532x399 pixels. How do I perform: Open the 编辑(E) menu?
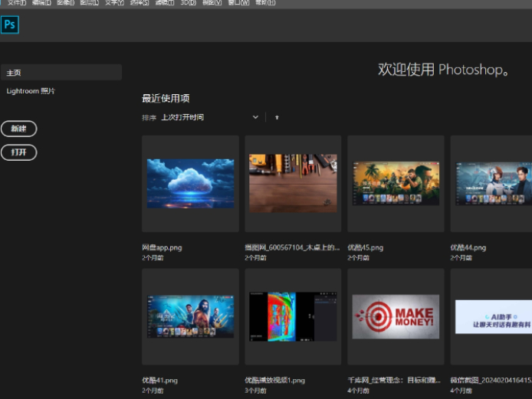click(x=41, y=3)
